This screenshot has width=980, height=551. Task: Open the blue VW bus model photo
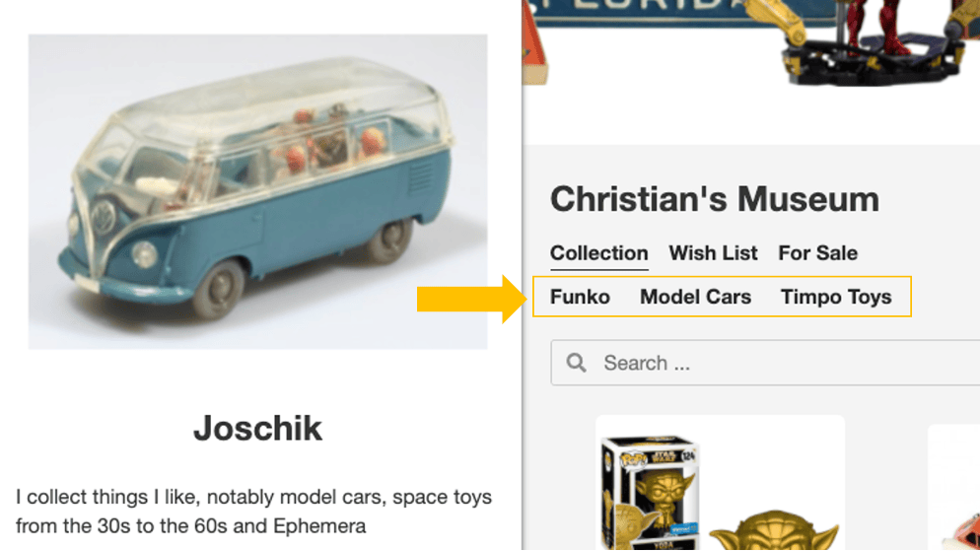257,192
